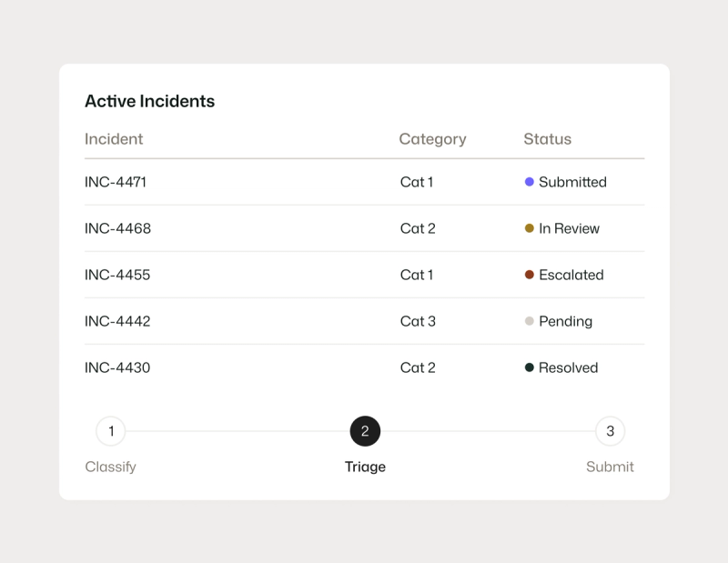This screenshot has height=563, width=728.
Task: Sort by the Incident column header
Action: tap(114, 139)
